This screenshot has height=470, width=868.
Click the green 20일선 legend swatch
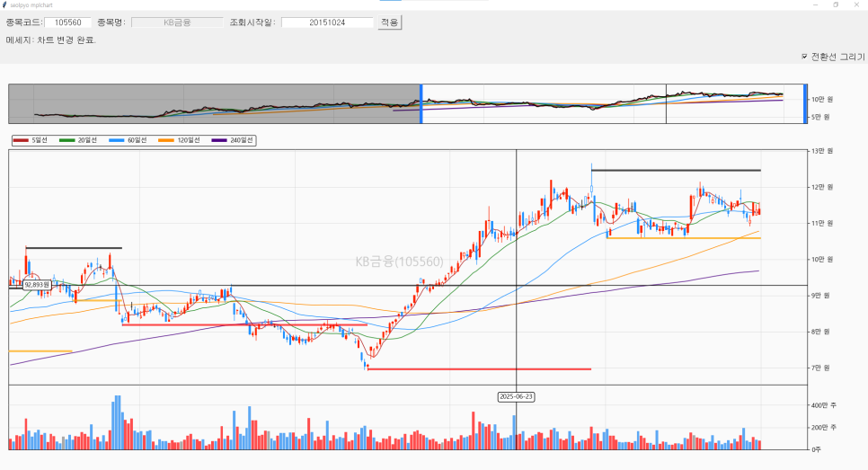(67, 140)
